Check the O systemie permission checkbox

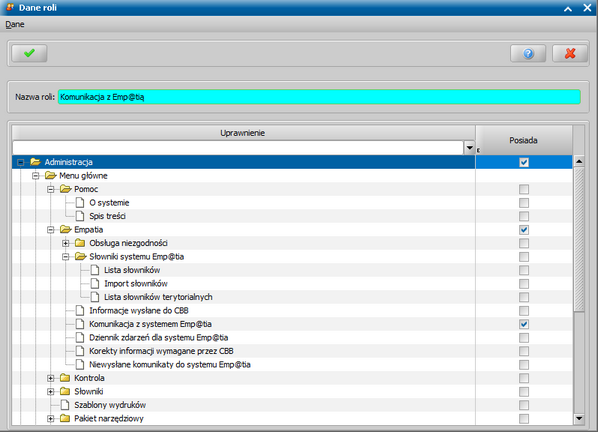524,203
